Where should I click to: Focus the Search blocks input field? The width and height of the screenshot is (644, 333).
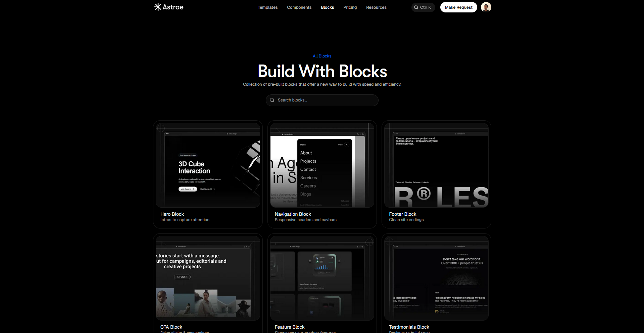click(x=326, y=100)
